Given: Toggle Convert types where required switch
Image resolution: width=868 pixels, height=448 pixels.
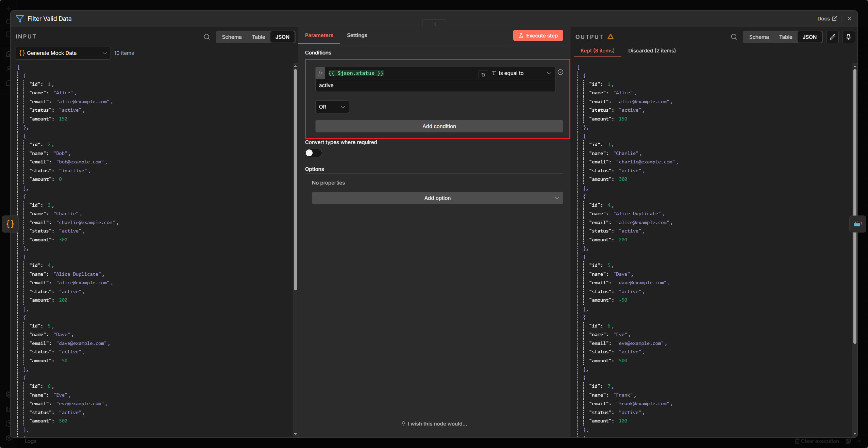Looking at the screenshot, I should click(x=313, y=153).
